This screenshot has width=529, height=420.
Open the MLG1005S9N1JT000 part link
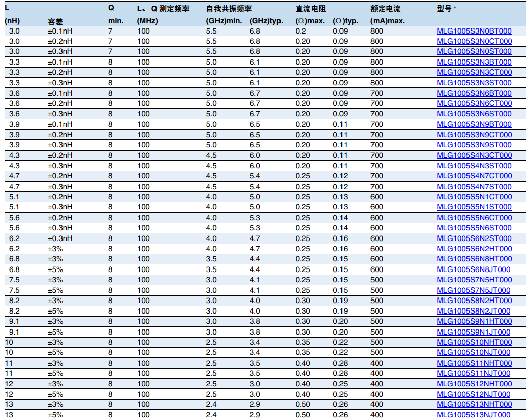tap(473, 332)
